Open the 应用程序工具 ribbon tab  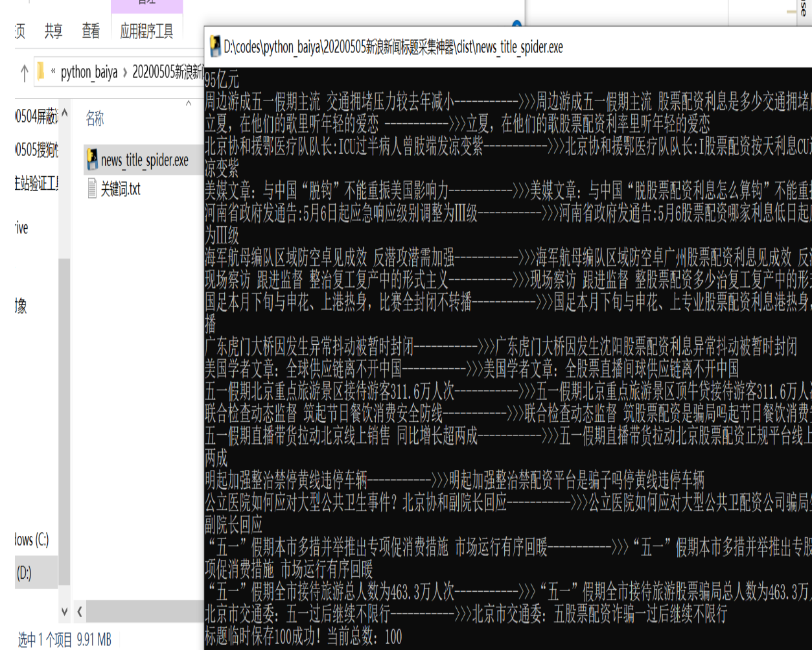[147, 30]
